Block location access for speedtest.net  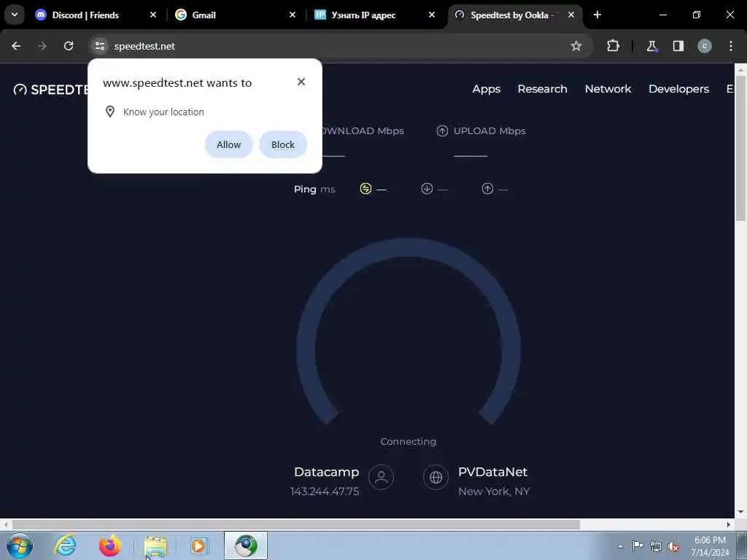(x=283, y=144)
